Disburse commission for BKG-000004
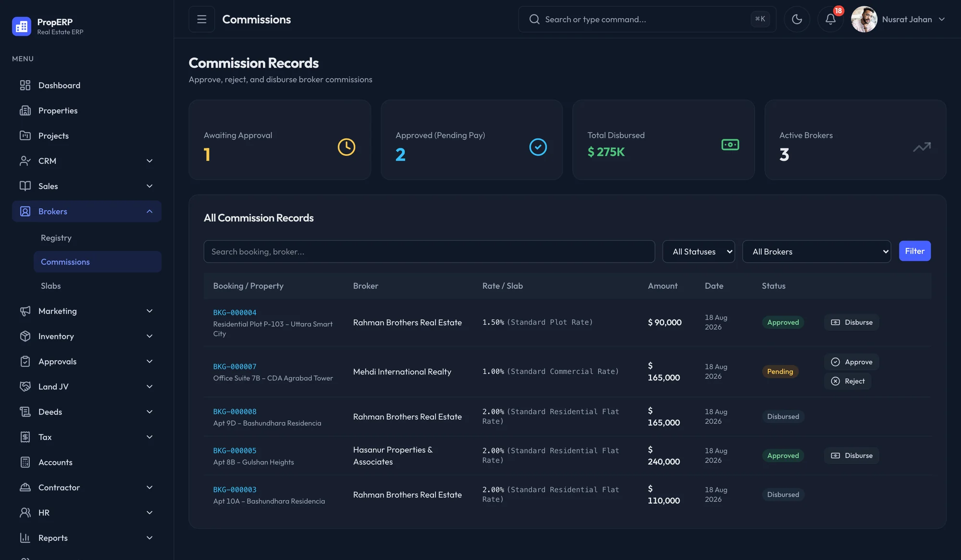The image size is (961, 560). (x=851, y=322)
